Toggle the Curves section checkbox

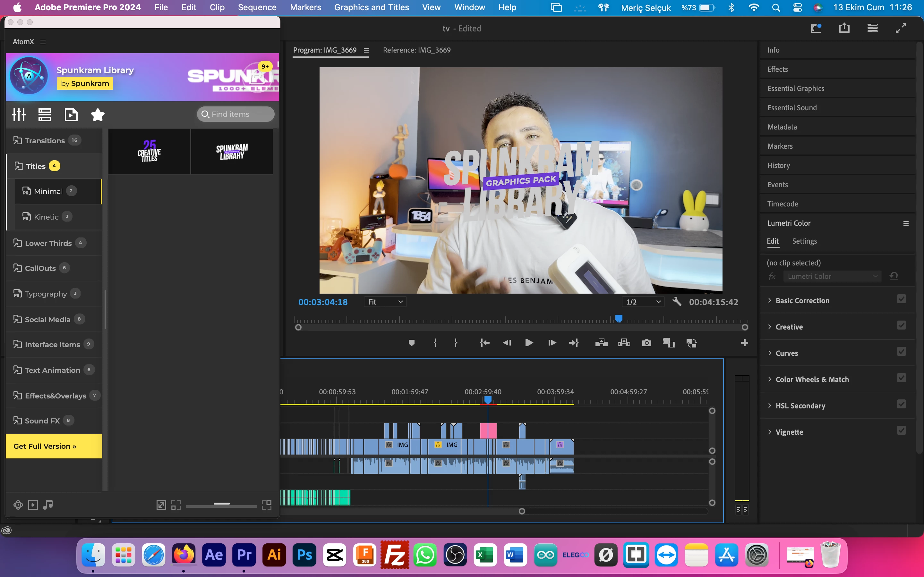point(901,352)
